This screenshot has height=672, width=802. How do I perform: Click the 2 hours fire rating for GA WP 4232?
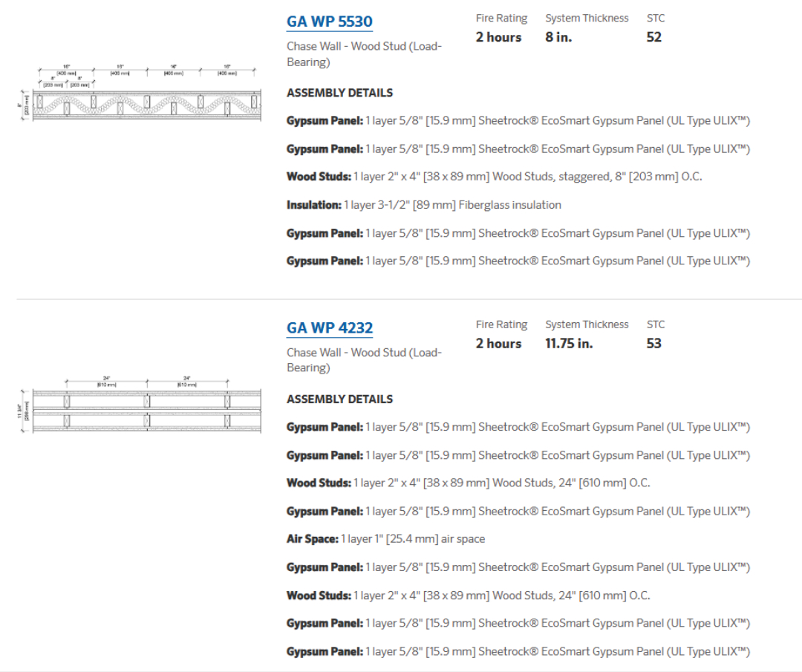[x=498, y=344]
